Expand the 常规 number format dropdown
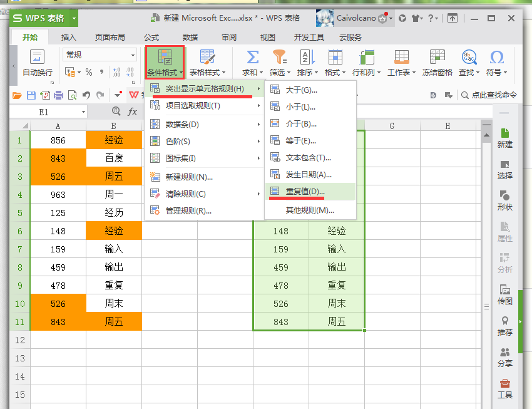532x409 pixels. [133, 55]
